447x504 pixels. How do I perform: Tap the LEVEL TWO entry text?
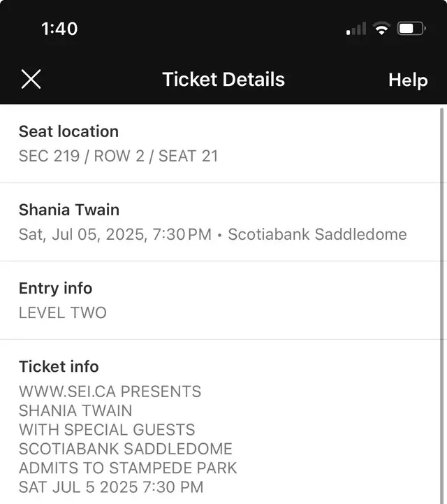click(63, 312)
